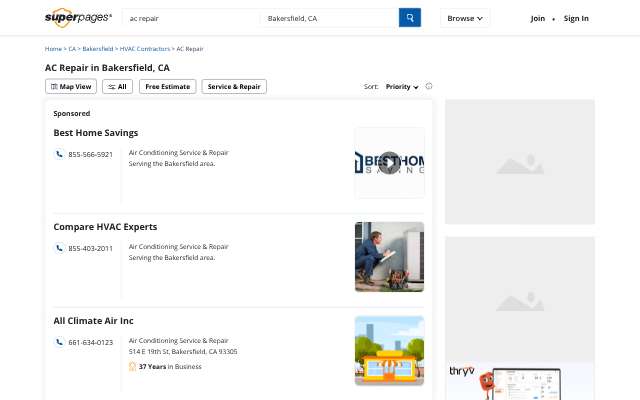Open the Map View button
The height and width of the screenshot is (400, 640).
(x=71, y=87)
